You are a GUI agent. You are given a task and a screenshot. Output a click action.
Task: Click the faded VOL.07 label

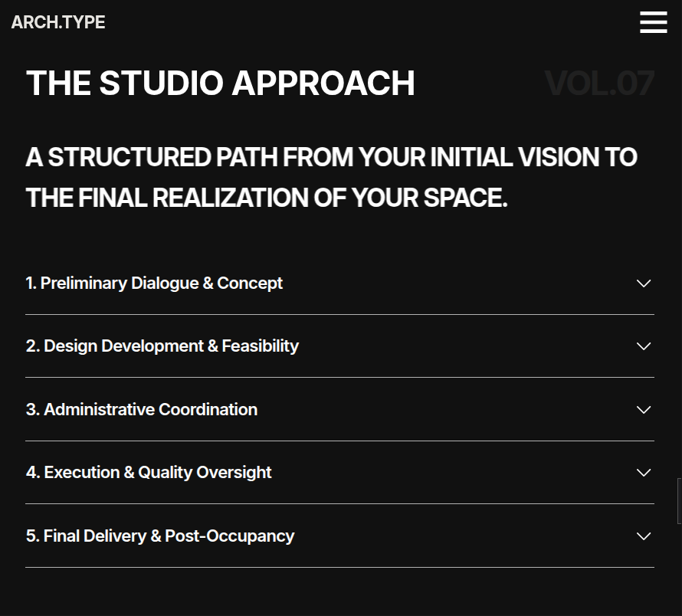[599, 84]
